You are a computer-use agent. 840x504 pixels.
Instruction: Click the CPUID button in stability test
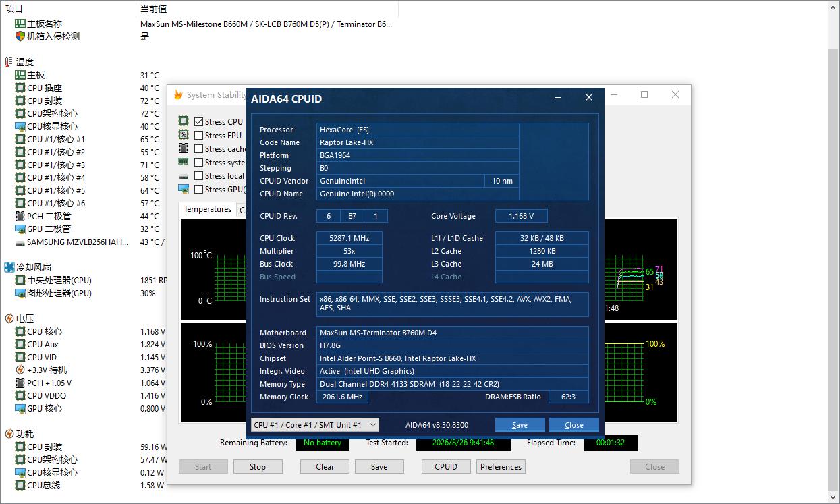pyautogui.click(x=446, y=466)
